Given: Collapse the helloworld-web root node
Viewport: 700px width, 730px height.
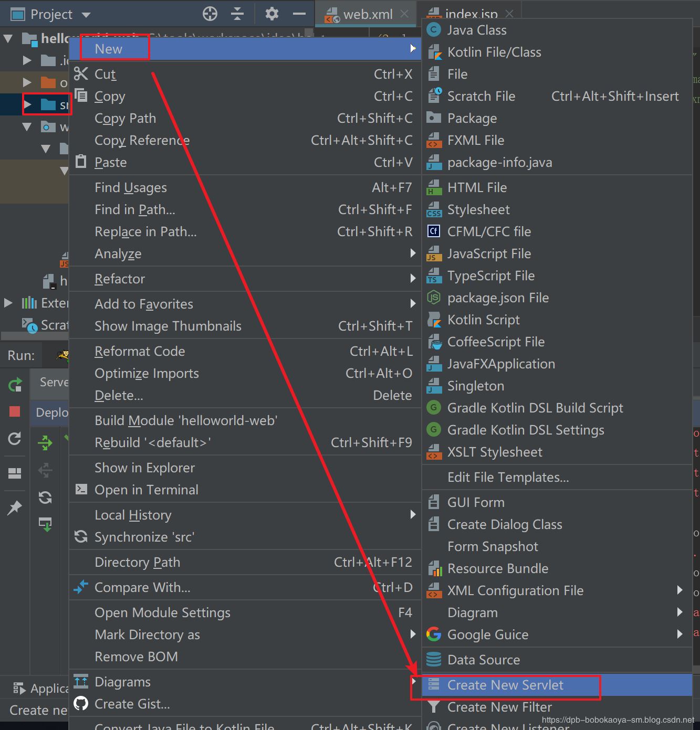Looking at the screenshot, I should tap(8, 38).
